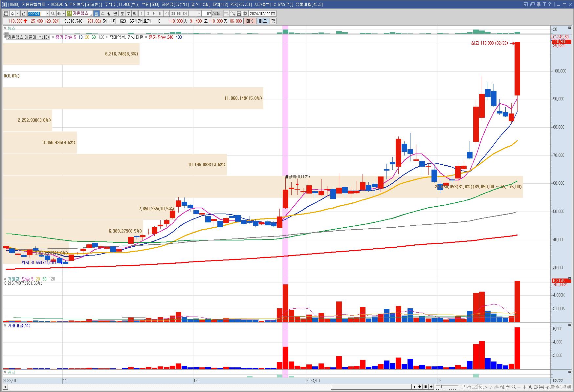Toggle the 주 button at toolbar start
This screenshot has height=392, width=574.
coord(12,13)
